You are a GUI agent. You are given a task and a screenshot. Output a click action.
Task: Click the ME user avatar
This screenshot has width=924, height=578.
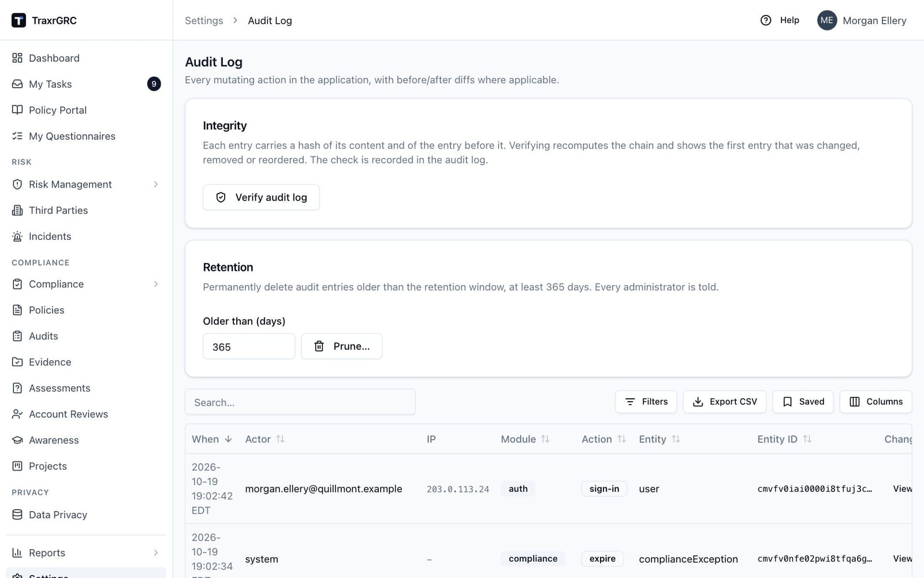tap(827, 20)
